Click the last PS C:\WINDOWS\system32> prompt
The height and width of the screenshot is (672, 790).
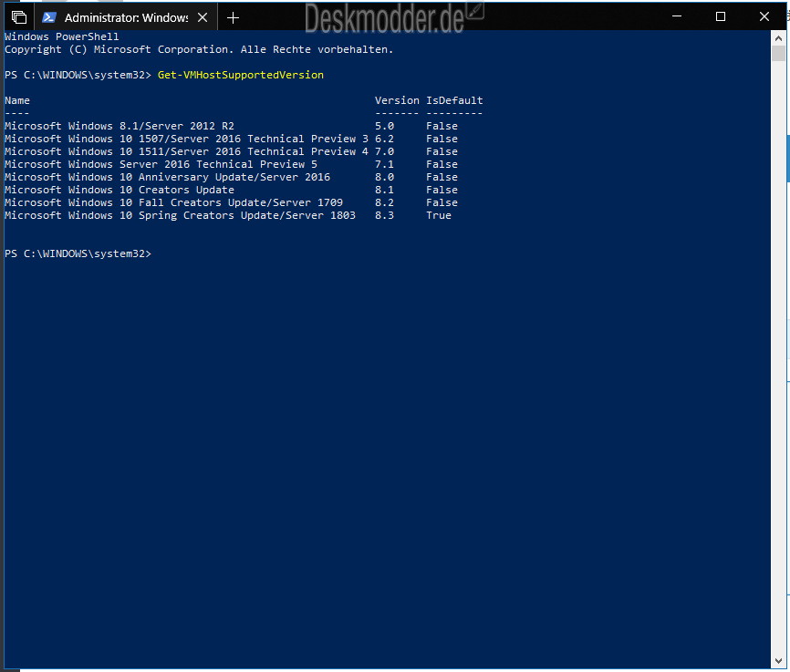click(x=78, y=253)
